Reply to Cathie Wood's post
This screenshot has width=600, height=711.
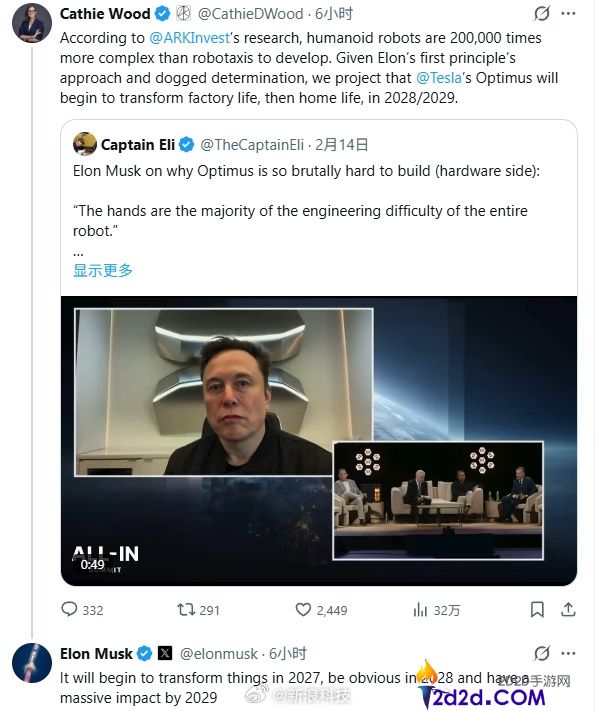tap(69, 609)
